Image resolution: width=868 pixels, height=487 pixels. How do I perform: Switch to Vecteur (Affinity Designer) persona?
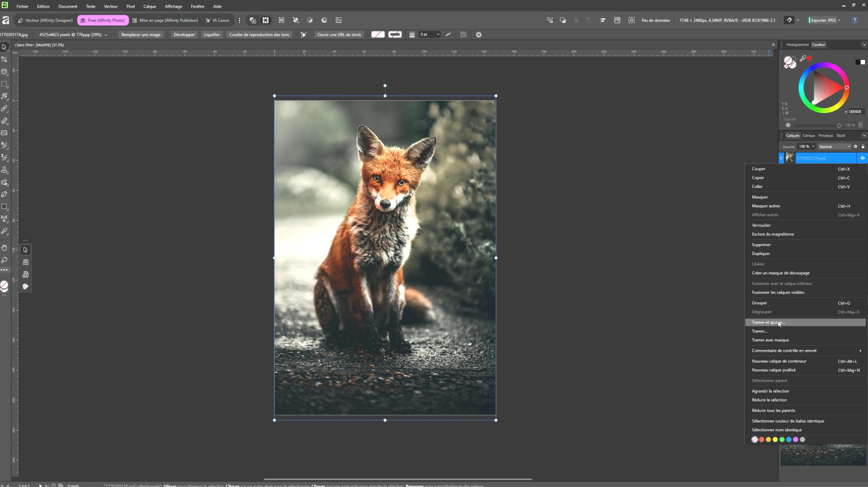(45, 20)
